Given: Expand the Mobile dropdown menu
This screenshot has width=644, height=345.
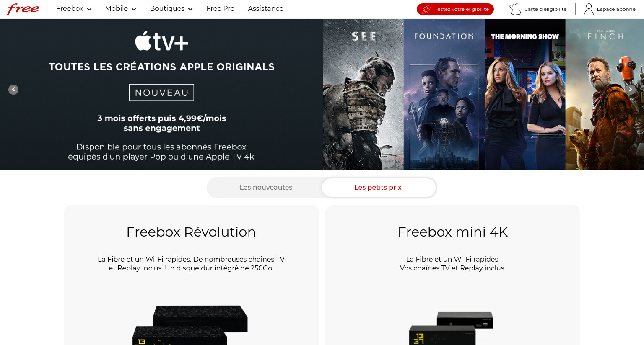Looking at the screenshot, I should tap(121, 9).
